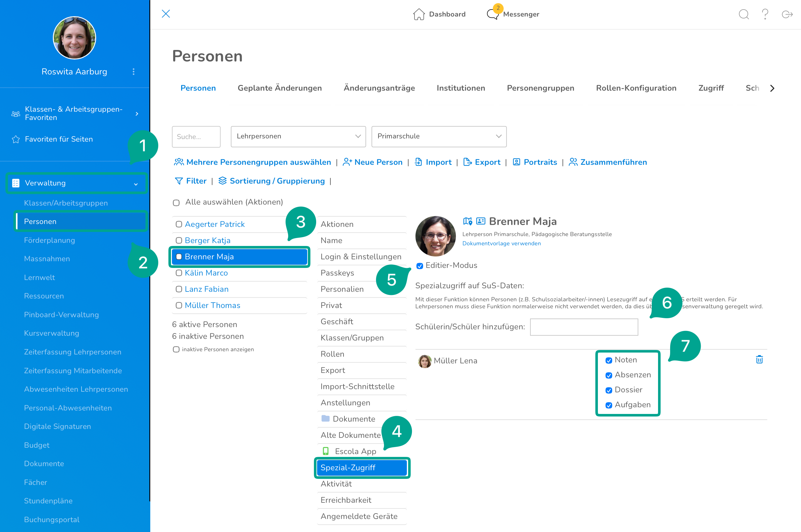This screenshot has width=801, height=532.
Task: Click the Export file icon
Action: [467, 162]
